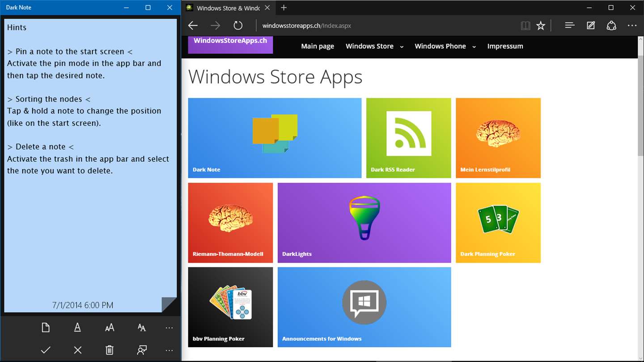
Task: Go to Main page menu item
Action: click(318, 46)
